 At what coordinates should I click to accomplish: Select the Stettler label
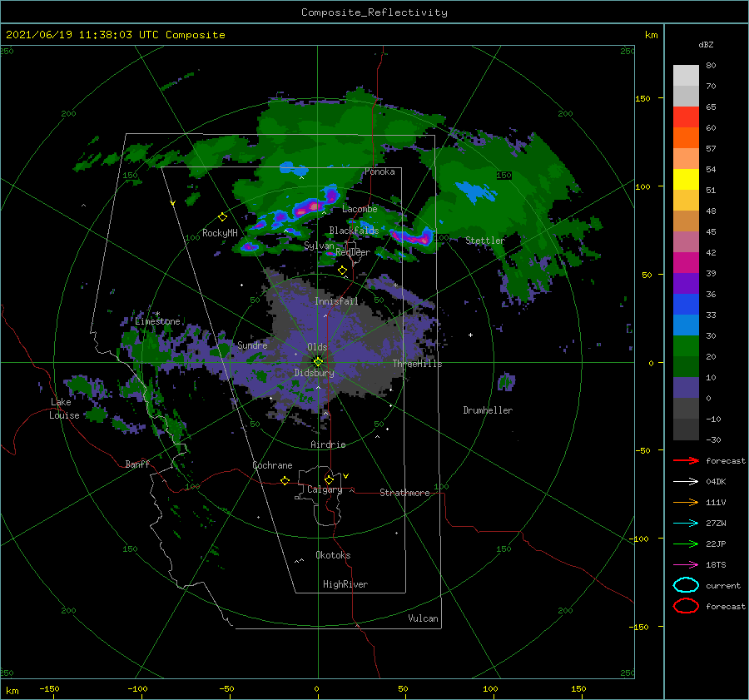(485, 241)
